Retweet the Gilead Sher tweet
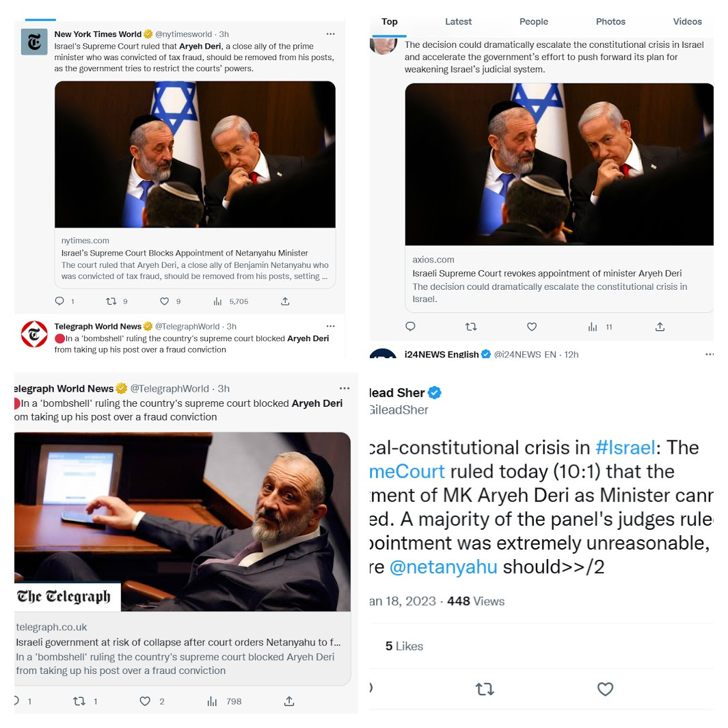 tap(485, 689)
